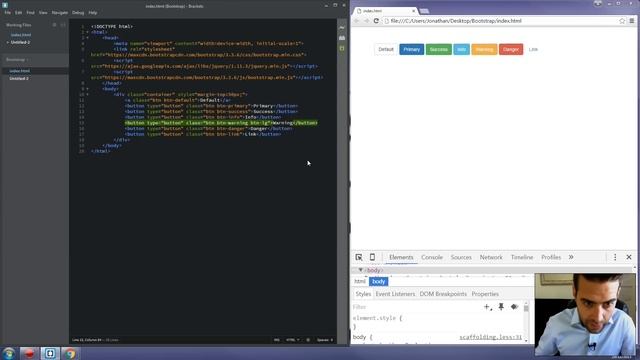This screenshot has height=360, width=640.
Task: Click the btn-danger button code line
Action: [208, 129]
